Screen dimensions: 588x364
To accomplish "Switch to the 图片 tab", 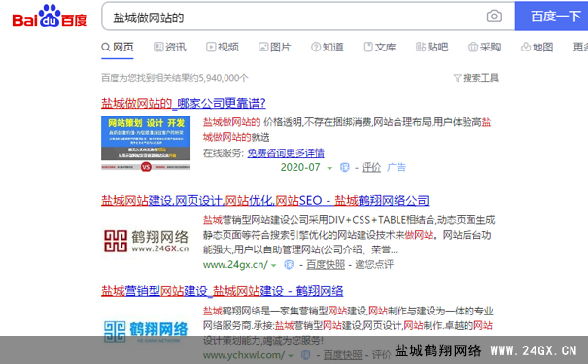I will (x=275, y=47).
